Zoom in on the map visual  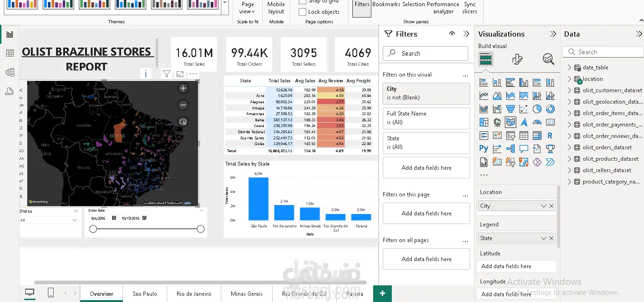coord(183,88)
